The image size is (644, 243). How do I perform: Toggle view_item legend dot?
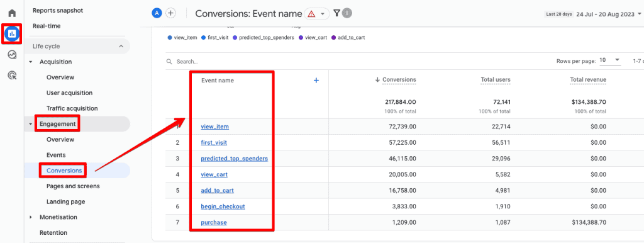click(170, 37)
